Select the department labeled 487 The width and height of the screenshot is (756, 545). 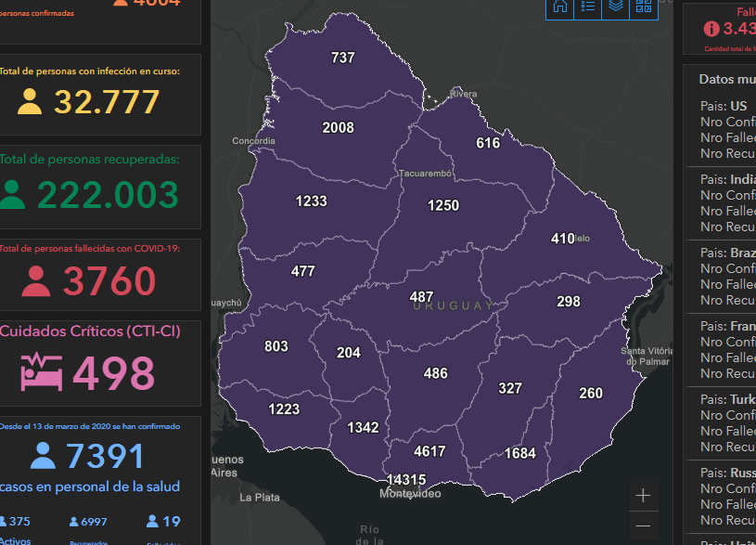point(421,297)
